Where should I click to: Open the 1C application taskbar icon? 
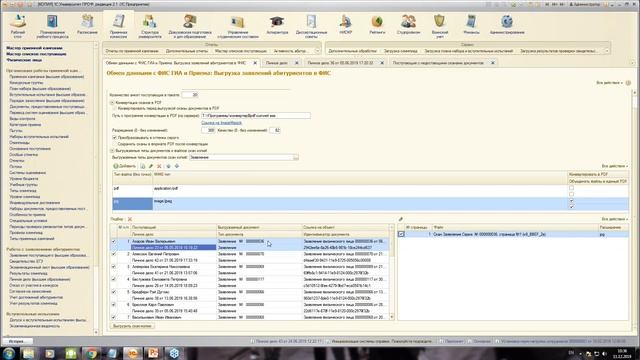pos(133,353)
